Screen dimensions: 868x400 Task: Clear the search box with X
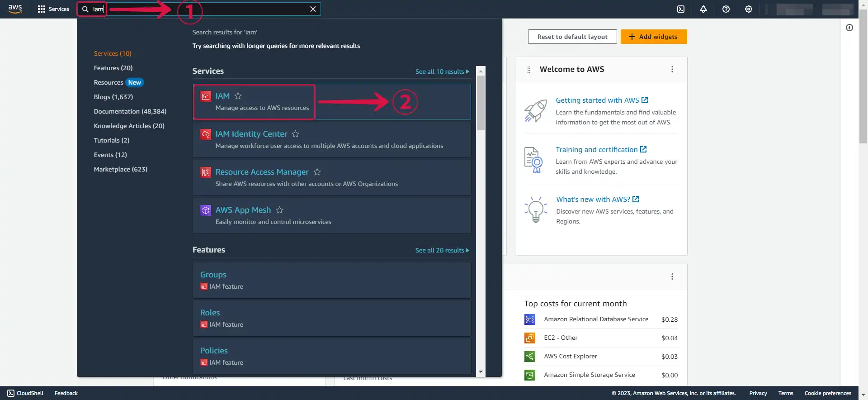[313, 9]
